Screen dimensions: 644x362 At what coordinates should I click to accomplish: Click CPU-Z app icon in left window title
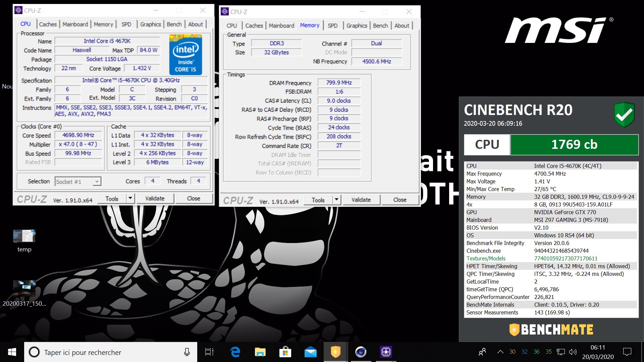pos(19,10)
